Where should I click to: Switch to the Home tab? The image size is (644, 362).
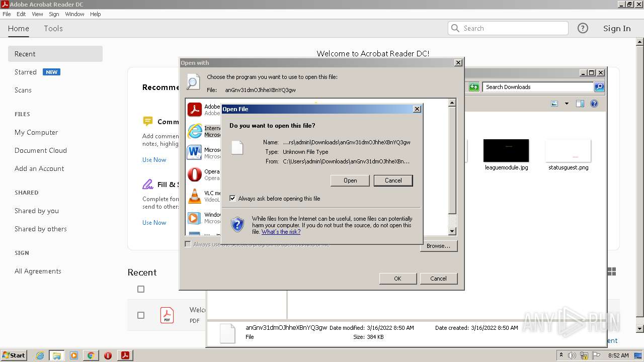[19, 29]
